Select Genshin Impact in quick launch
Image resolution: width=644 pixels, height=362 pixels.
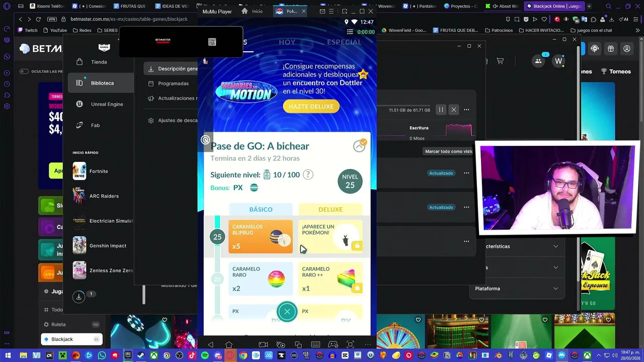pos(101,246)
